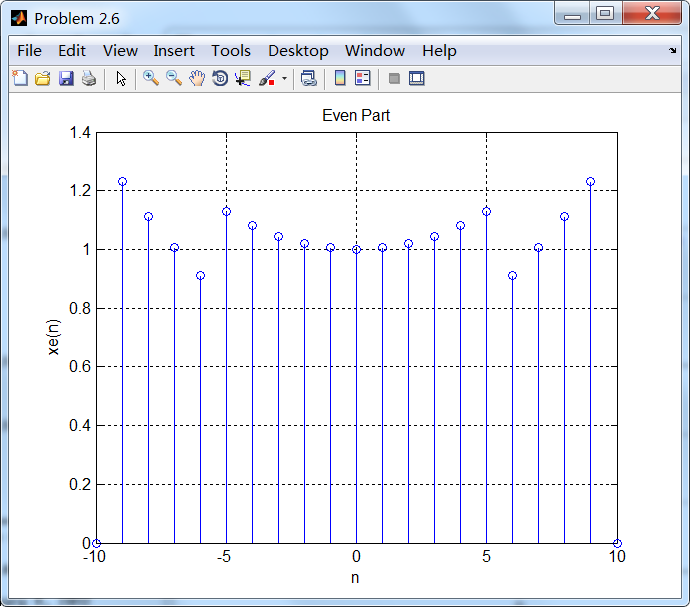Open the Insert menu
This screenshot has width=690, height=607.
tap(174, 51)
